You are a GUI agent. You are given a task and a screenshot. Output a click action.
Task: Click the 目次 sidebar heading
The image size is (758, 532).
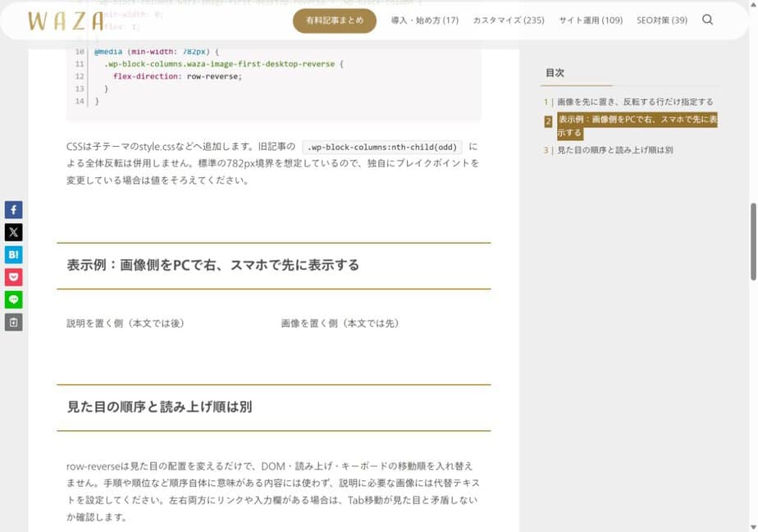pos(555,73)
